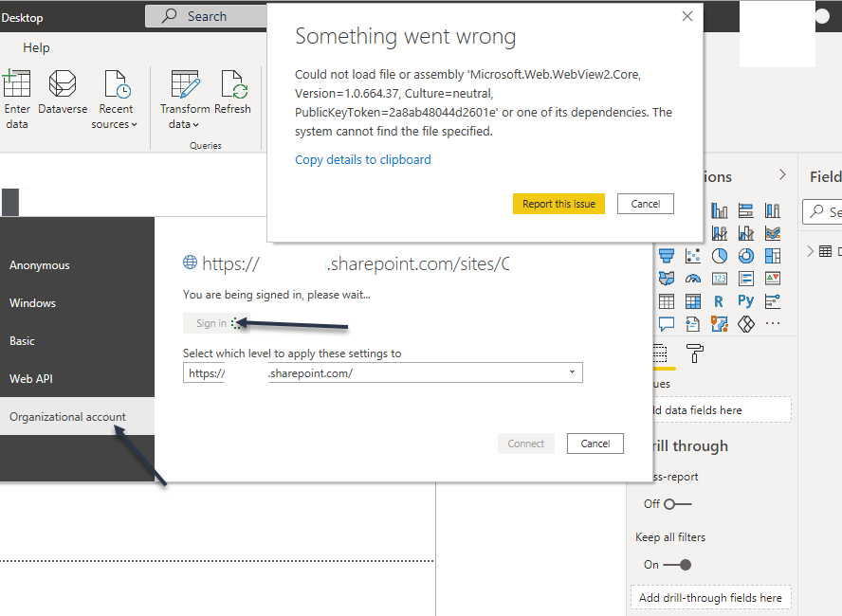Insert a smart narrative visual
Image resolution: width=842 pixels, height=616 pixels.
point(693,324)
